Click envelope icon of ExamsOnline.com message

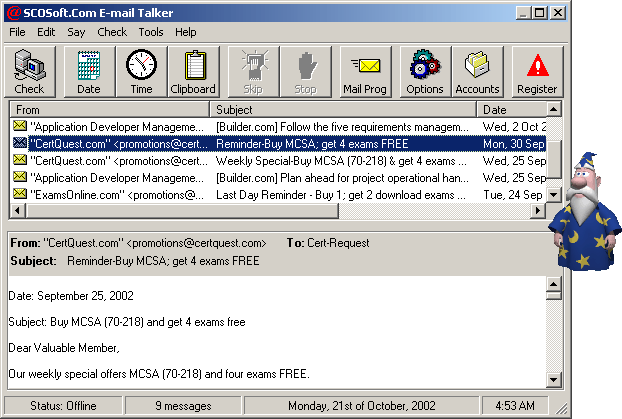[19, 194]
